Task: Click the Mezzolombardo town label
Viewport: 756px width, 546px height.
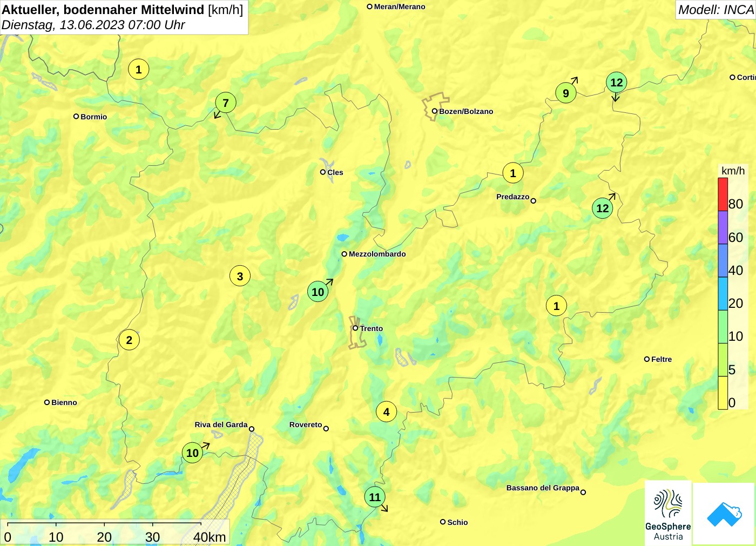Action: 377,254
